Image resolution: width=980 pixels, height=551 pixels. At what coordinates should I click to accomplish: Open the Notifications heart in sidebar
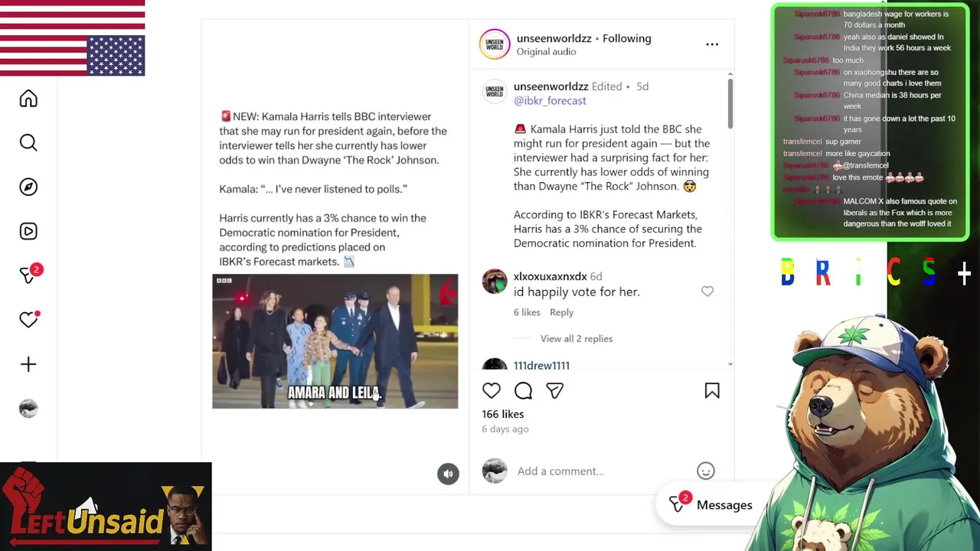pyautogui.click(x=29, y=319)
